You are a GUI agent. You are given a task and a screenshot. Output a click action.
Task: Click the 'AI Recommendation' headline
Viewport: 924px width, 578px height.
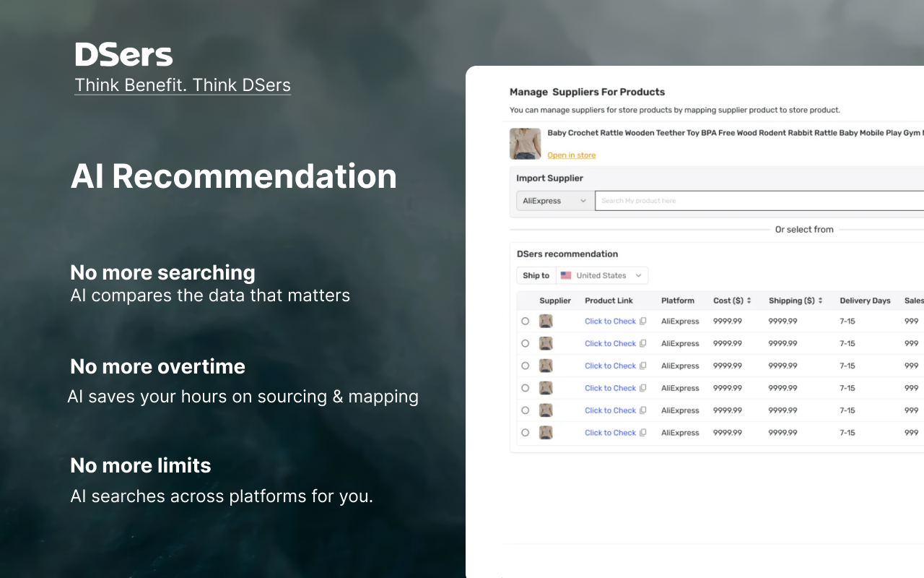234,177
